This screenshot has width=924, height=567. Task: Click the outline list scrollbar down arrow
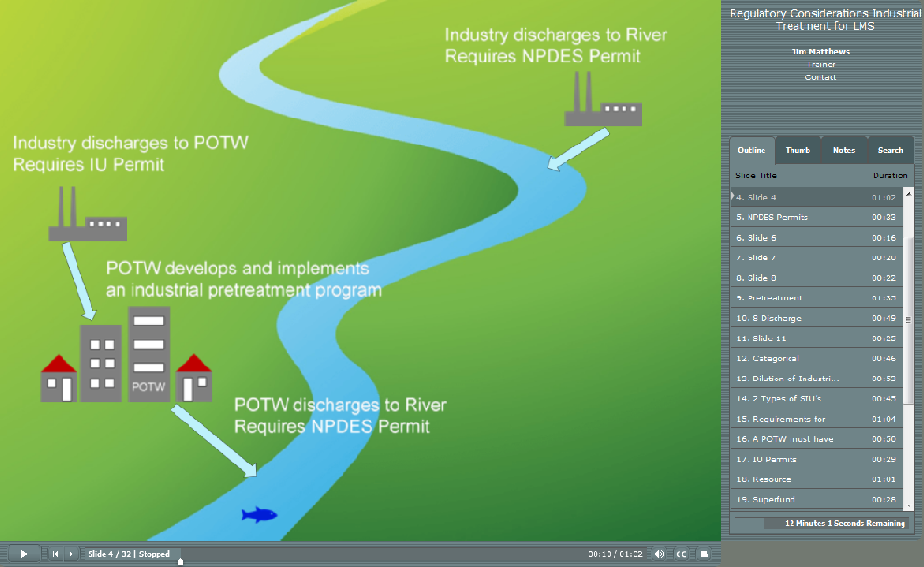click(909, 506)
